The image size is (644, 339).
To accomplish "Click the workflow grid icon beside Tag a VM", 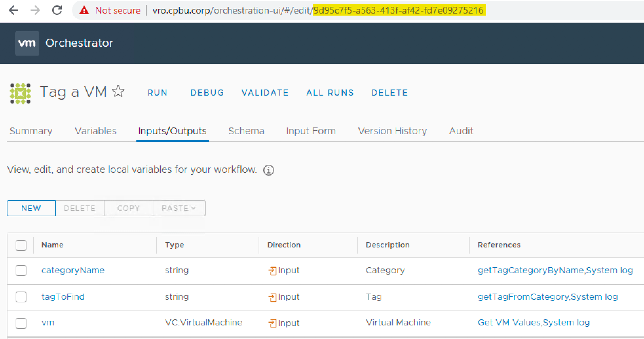I will 20,92.
